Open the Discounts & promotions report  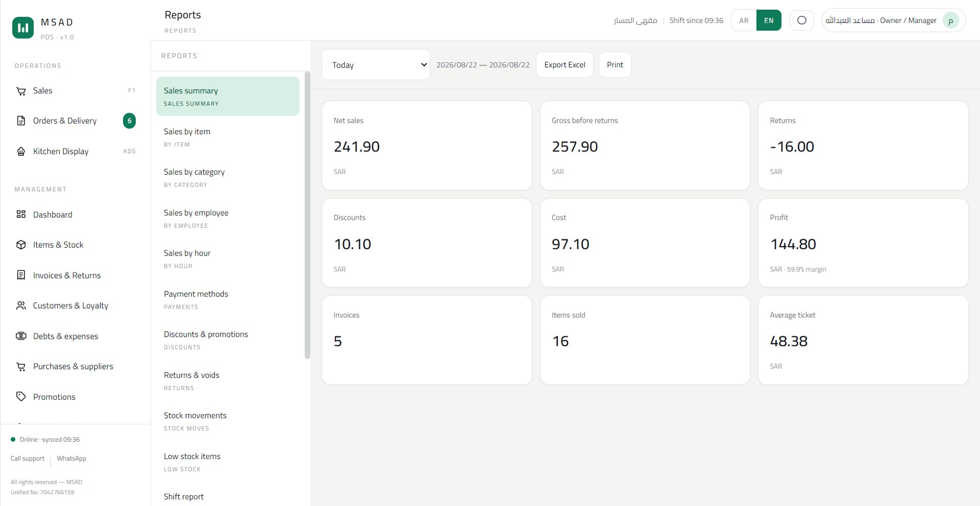(228, 340)
